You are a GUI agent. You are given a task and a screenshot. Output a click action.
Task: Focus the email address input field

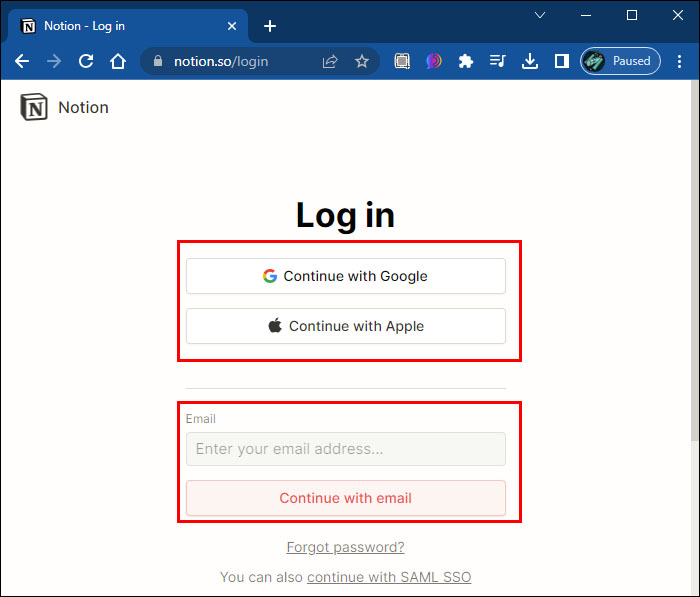(346, 449)
